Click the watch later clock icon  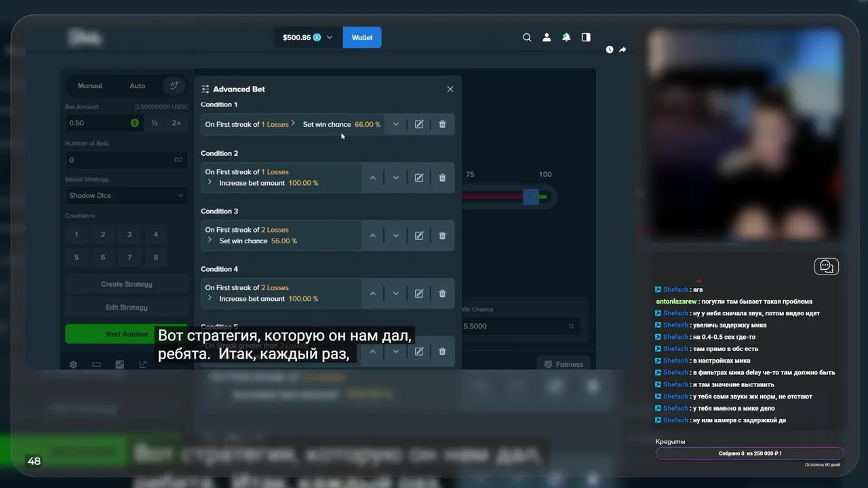click(x=610, y=49)
